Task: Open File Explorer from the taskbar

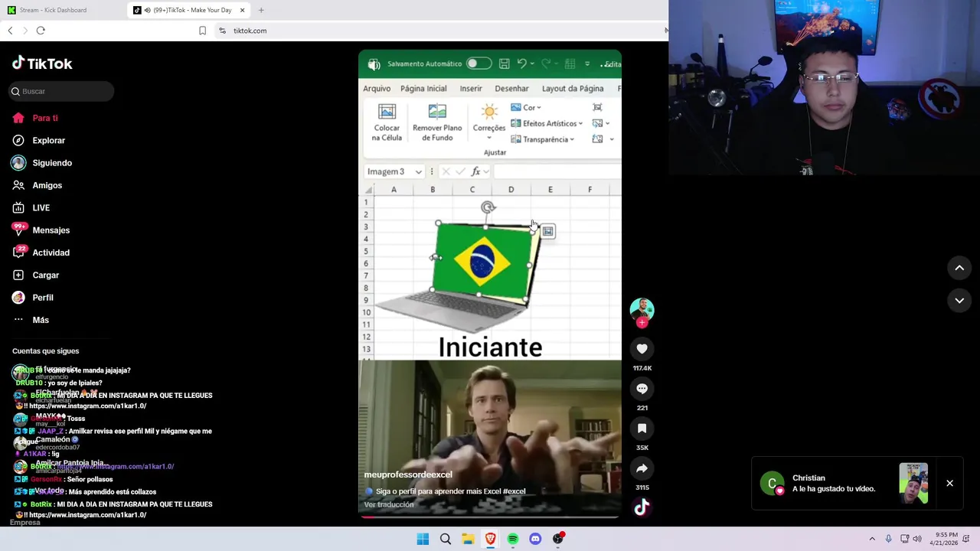Action: 468,539
